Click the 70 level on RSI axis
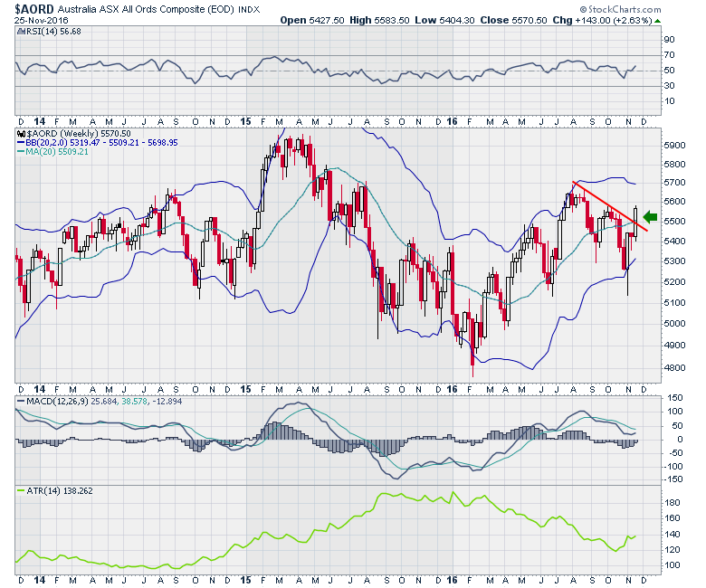 click(x=670, y=55)
